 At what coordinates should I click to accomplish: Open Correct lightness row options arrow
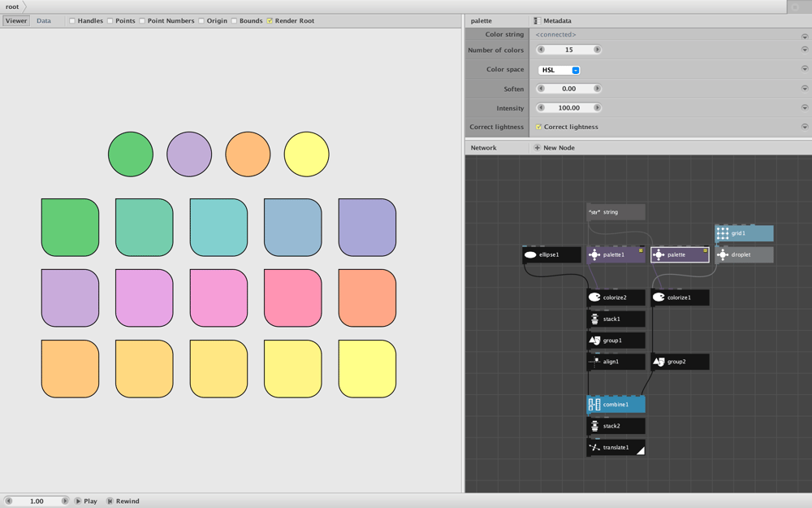[x=805, y=127]
